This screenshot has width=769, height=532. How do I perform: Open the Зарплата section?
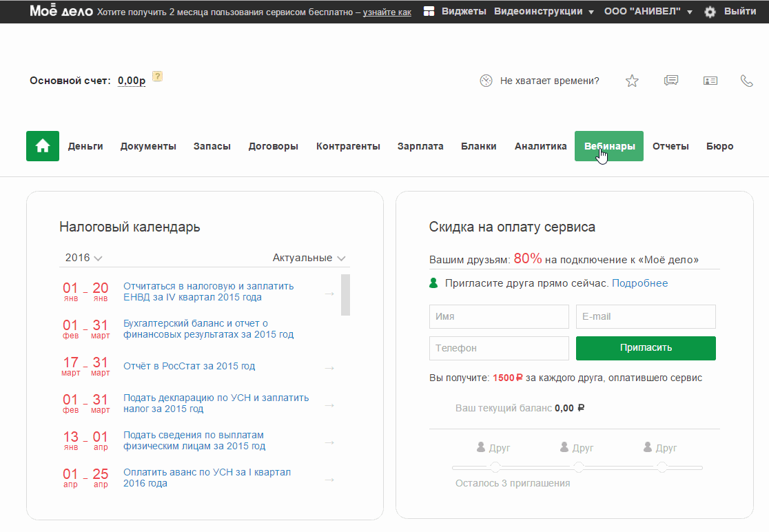point(420,146)
